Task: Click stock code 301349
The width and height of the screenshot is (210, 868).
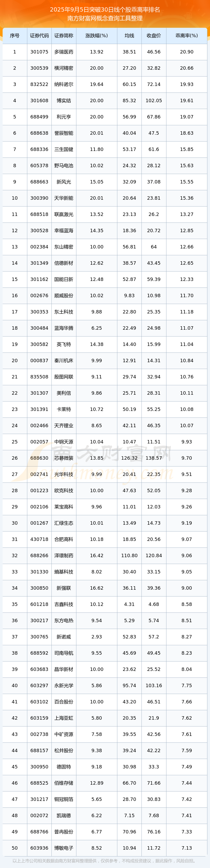Action: pyautogui.click(x=39, y=263)
